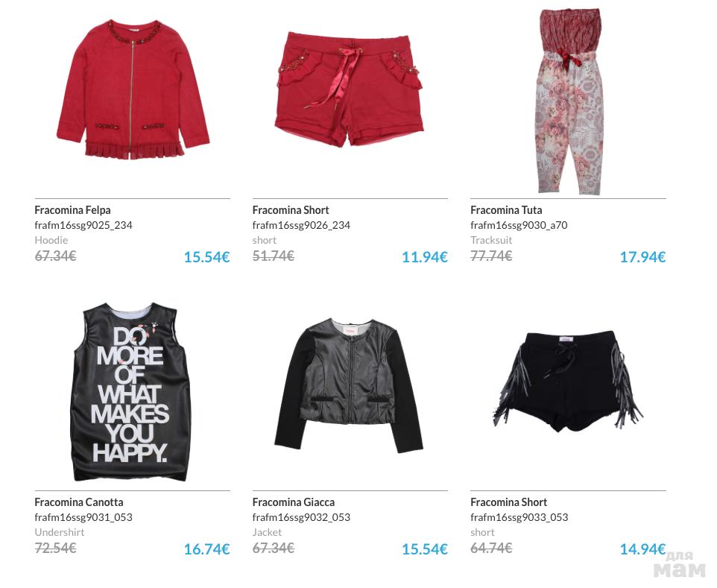The width and height of the screenshot is (717, 588).
Task: Open the floral Fracomina Tuta jumpsuit image
Action: 570,101
